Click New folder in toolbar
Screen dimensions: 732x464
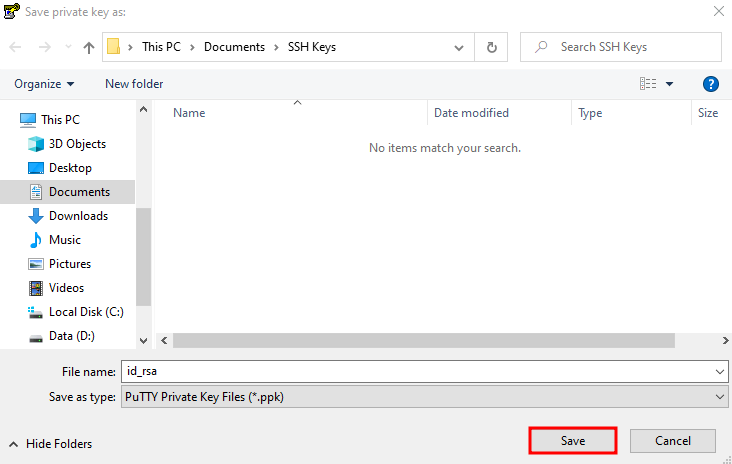click(134, 84)
